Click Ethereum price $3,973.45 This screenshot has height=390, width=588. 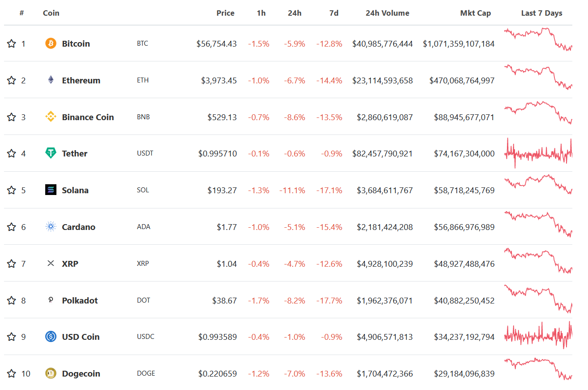click(219, 80)
